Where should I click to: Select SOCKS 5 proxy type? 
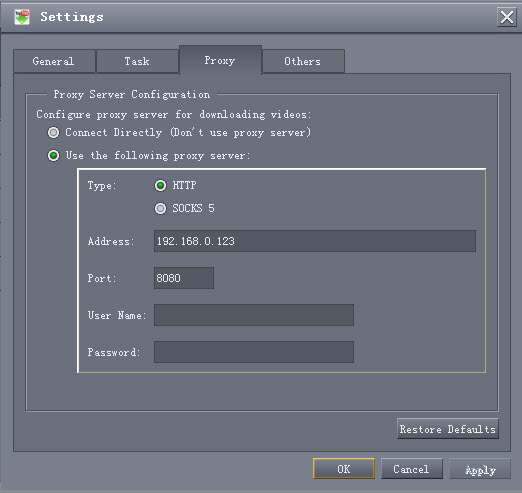pos(160,208)
